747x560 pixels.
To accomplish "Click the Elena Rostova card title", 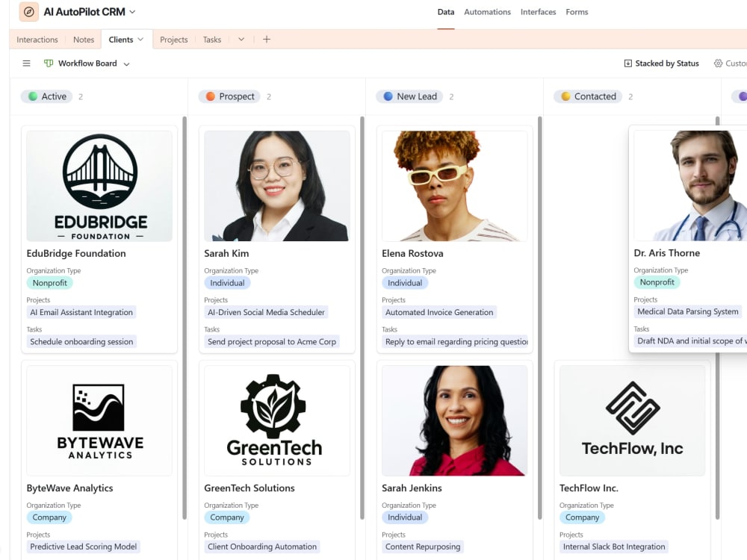I will 412,253.
